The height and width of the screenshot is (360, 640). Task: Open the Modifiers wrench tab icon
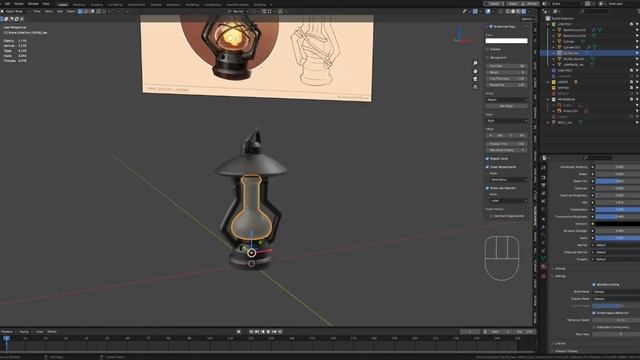click(x=543, y=227)
